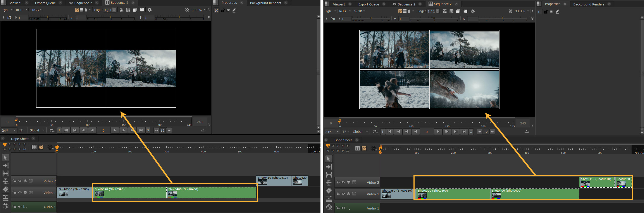Viewport: 644px width, 213px height.
Task: Play forward in the right viewer
Action: [x=438, y=131]
